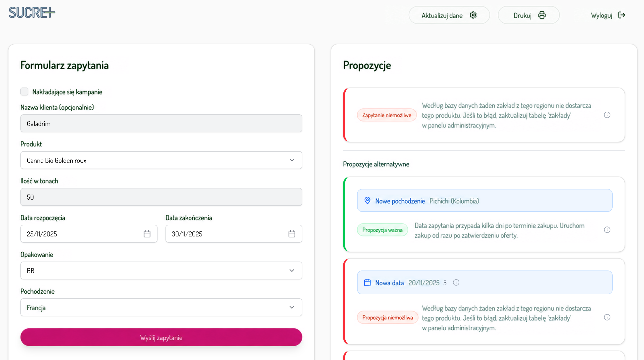The image size is (644, 360).
Task: Click the Nakładające się kampanie label
Action: point(67,92)
